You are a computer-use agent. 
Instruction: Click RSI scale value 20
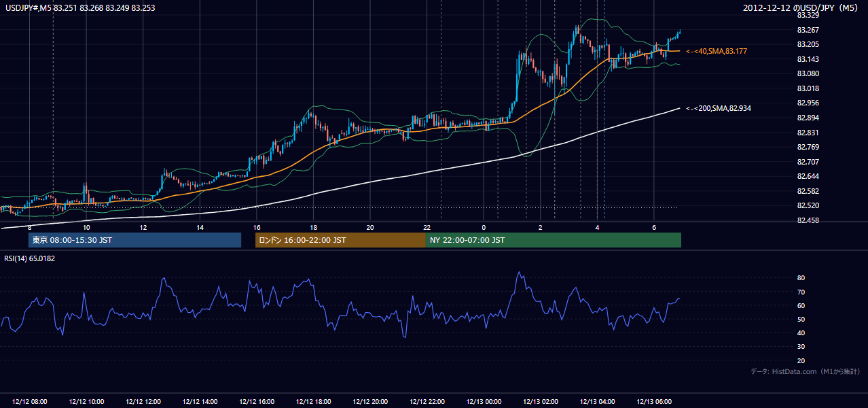801,360
